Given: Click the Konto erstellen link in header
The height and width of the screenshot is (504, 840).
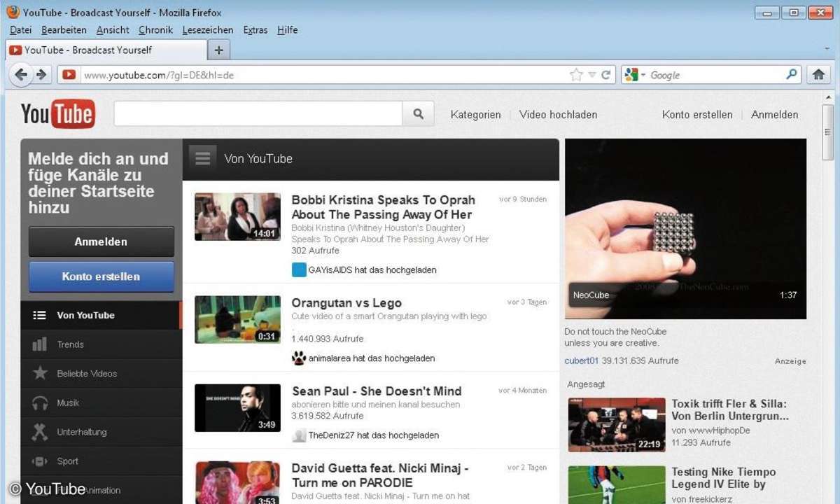Looking at the screenshot, I should click(x=697, y=115).
